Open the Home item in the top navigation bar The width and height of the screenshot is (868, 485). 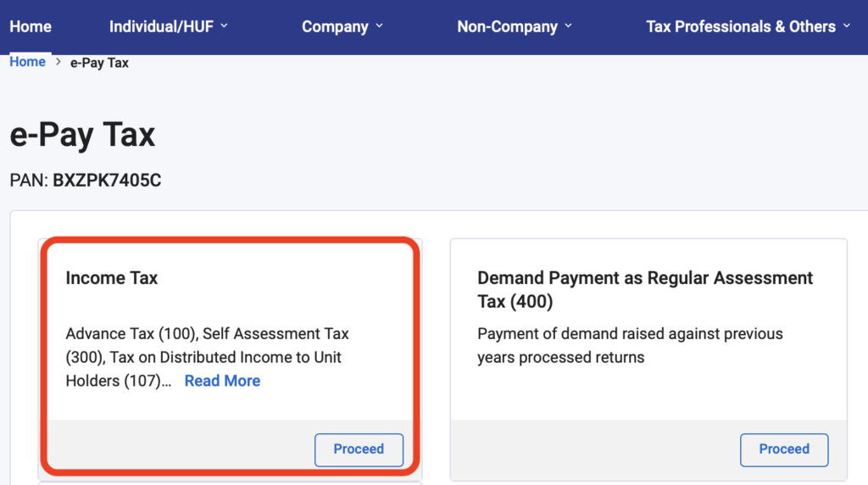click(31, 26)
